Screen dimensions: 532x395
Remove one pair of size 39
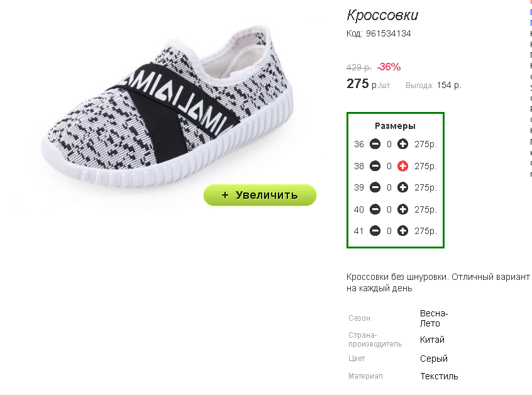coord(375,187)
